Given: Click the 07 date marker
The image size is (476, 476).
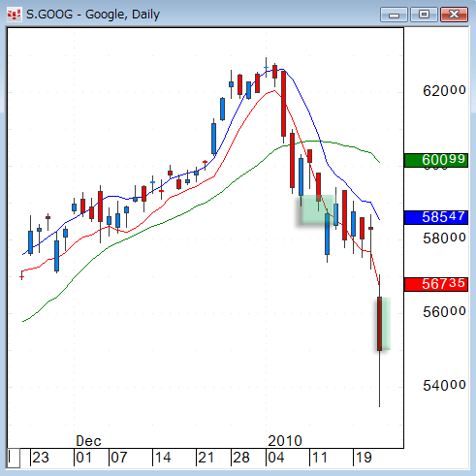Looking at the screenshot, I should 119,458.
